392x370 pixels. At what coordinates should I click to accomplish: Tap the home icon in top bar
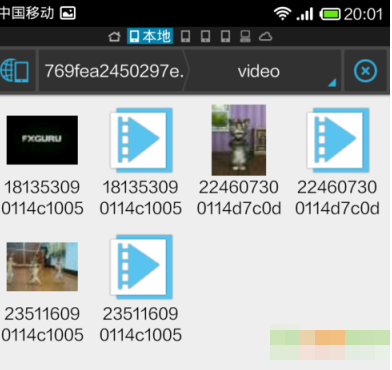[x=114, y=36]
